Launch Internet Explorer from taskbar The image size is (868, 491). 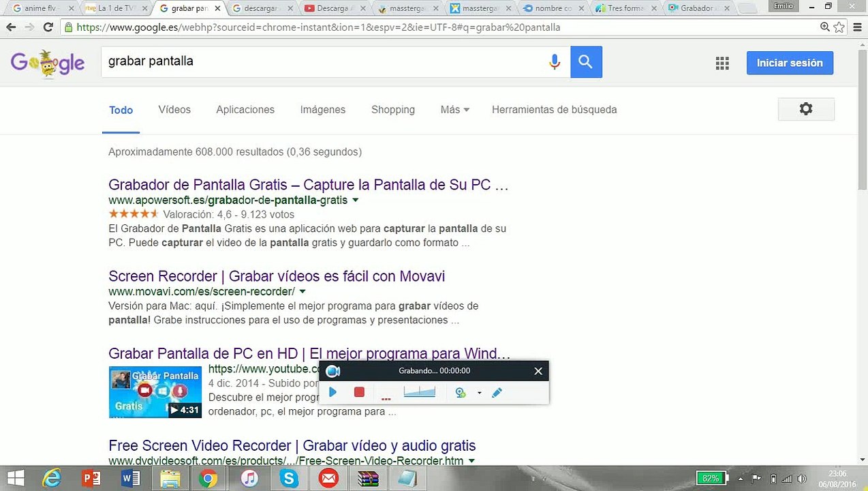[52, 478]
